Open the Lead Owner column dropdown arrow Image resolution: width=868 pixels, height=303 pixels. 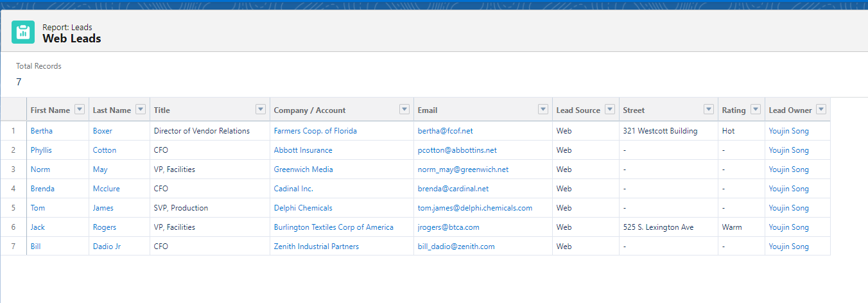(x=821, y=109)
